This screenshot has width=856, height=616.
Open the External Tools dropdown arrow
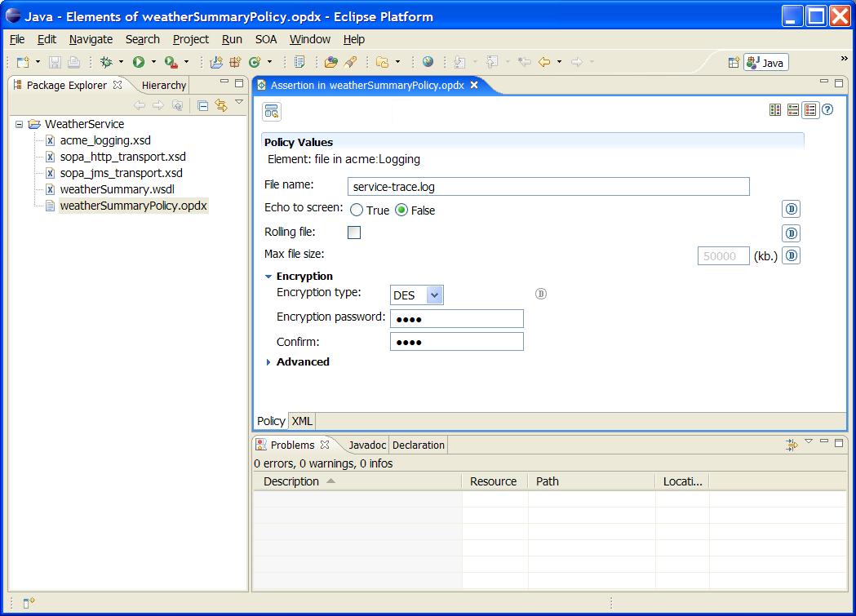coord(186,62)
